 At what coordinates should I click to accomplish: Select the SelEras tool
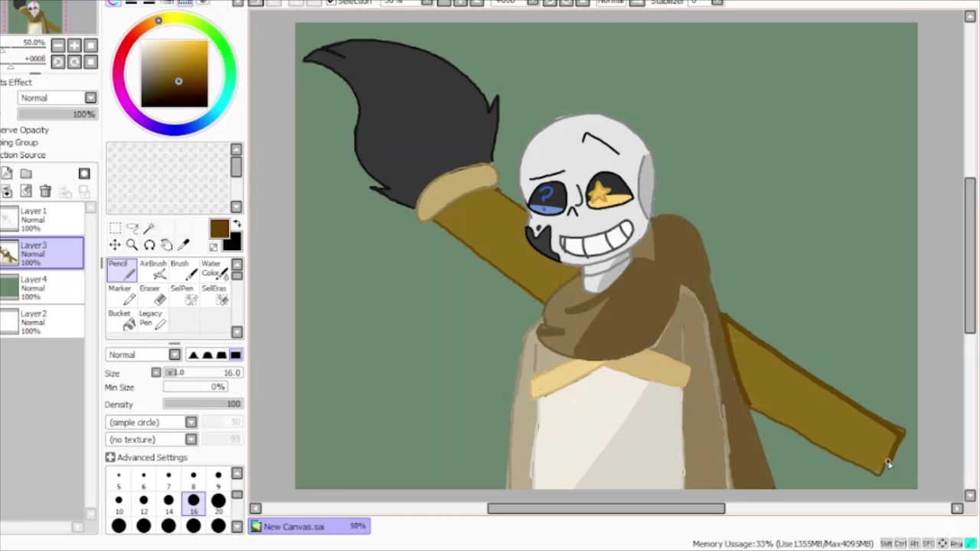(x=214, y=295)
